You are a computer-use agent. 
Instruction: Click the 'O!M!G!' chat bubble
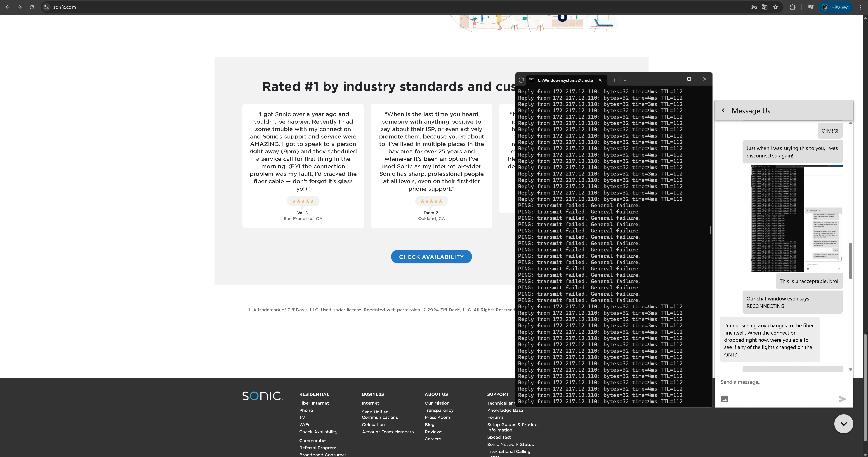(x=830, y=131)
